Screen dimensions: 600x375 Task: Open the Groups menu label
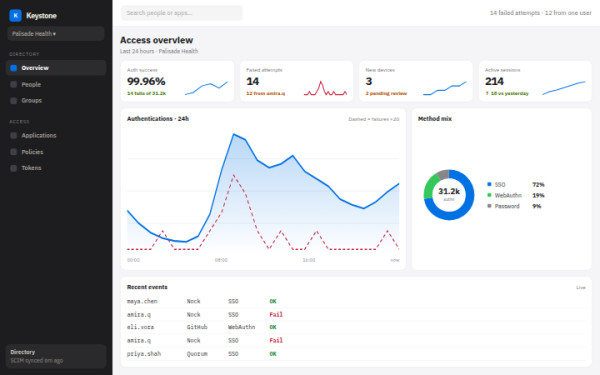32,101
